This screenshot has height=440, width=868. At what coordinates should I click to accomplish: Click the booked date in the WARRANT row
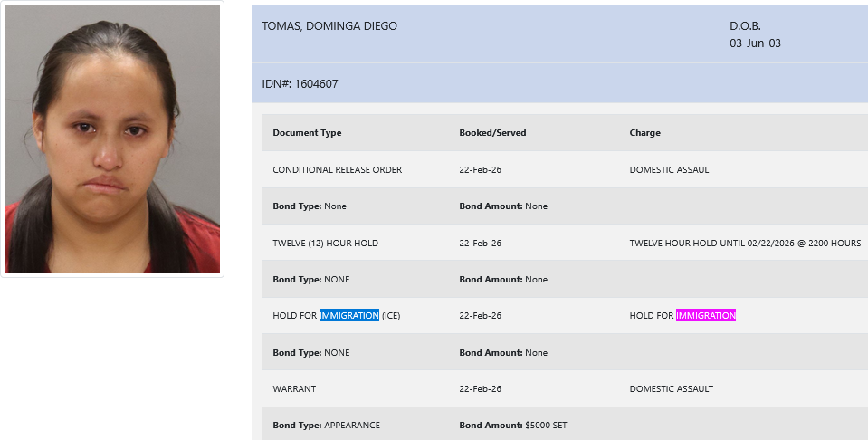click(480, 389)
